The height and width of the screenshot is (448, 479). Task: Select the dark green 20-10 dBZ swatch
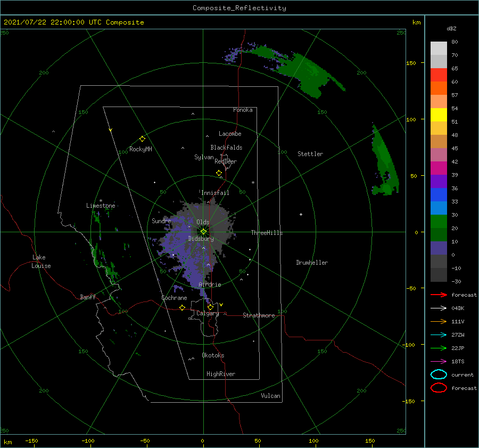pos(439,234)
